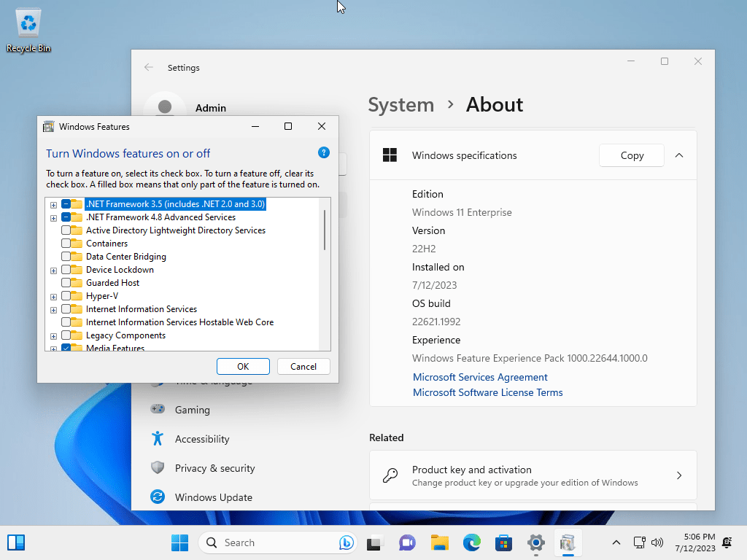The height and width of the screenshot is (560, 747).
Task: Select Internet Information Services Hostable Web Core text
Action: point(179,322)
